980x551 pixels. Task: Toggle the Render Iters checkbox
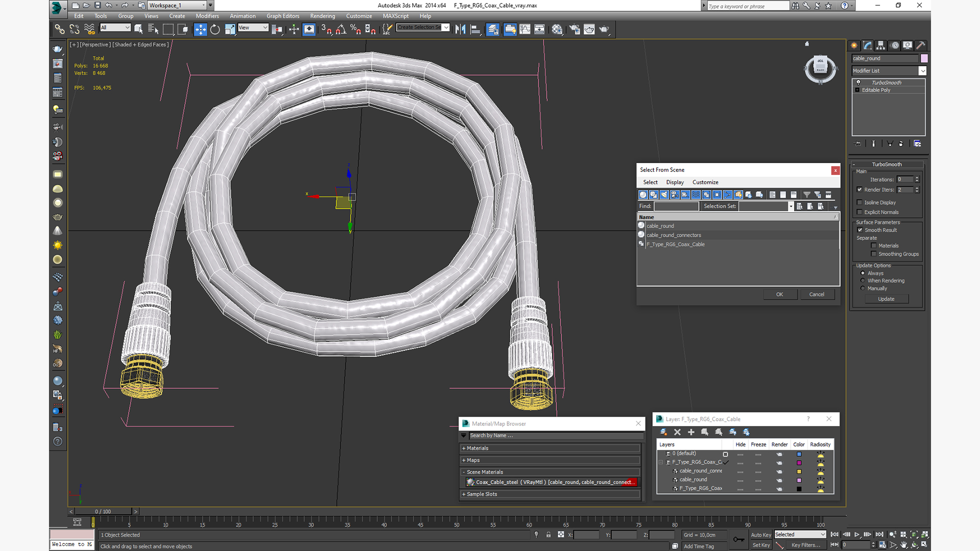pos(860,189)
